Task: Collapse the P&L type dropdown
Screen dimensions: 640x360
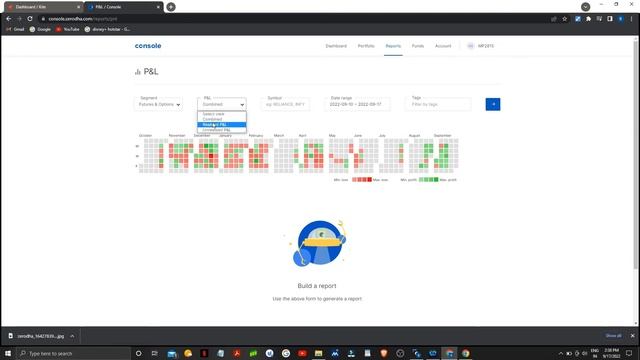Action: tap(222, 104)
